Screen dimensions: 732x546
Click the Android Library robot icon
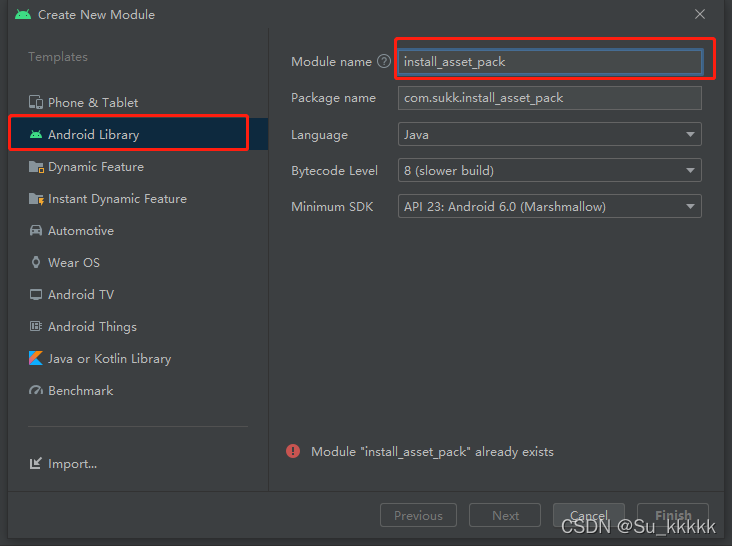tap(36, 134)
